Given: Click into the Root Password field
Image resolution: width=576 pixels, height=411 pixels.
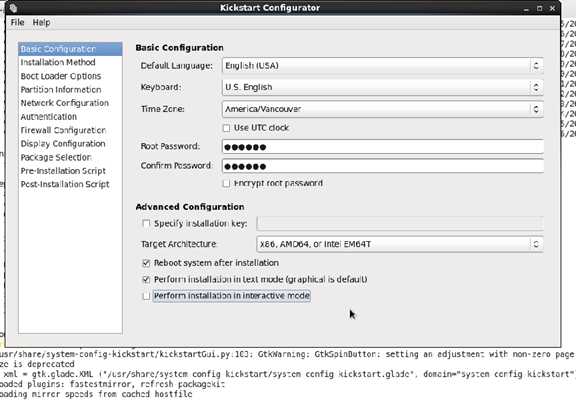Looking at the screenshot, I should point(383,147).
